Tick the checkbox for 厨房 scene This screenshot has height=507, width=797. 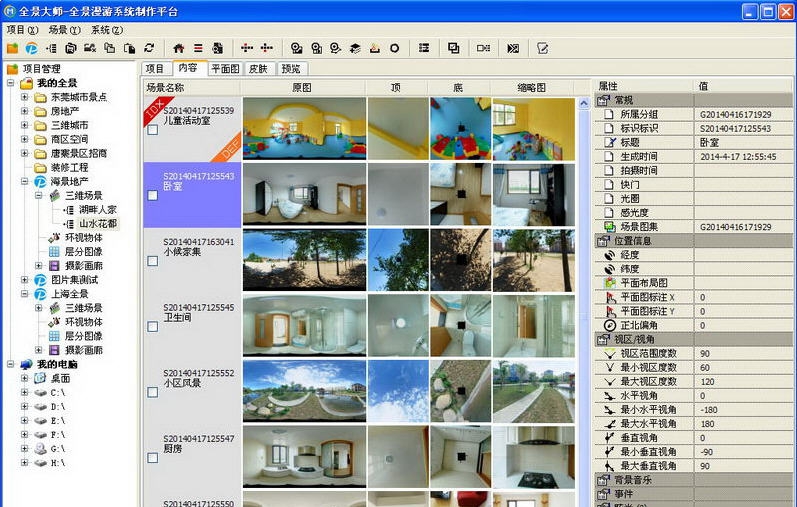click(152, 458)
